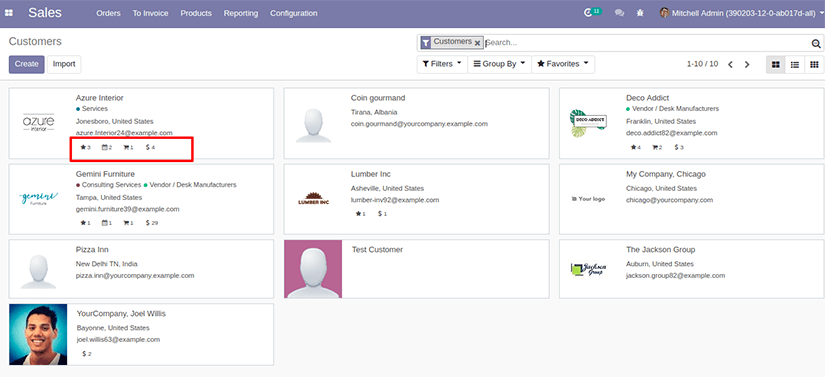This screenshot has width=826, height=377.
Task: Open The Jackson Group logo thumbnail
Action: [588, 269]
